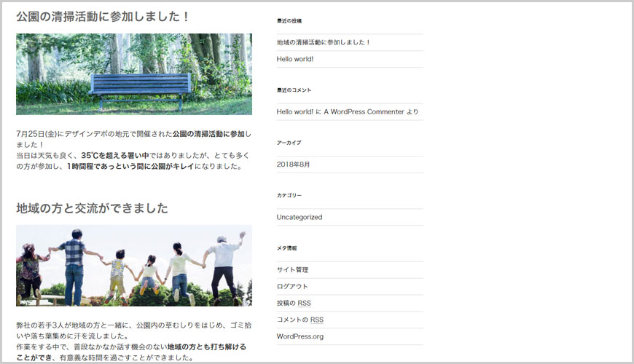This screenshot has width=634, height=364.
Task: Open the コメントの RSS feed link
Action: pos(300,320)
